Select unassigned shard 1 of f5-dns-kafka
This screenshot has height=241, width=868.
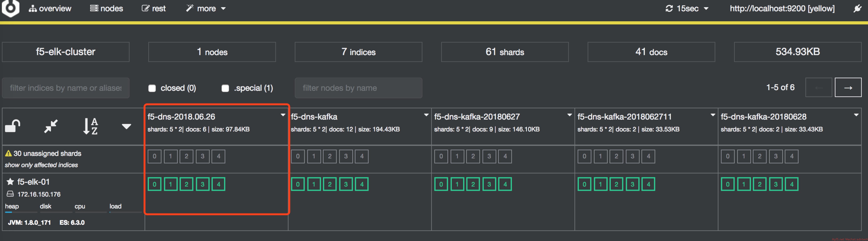314,156
